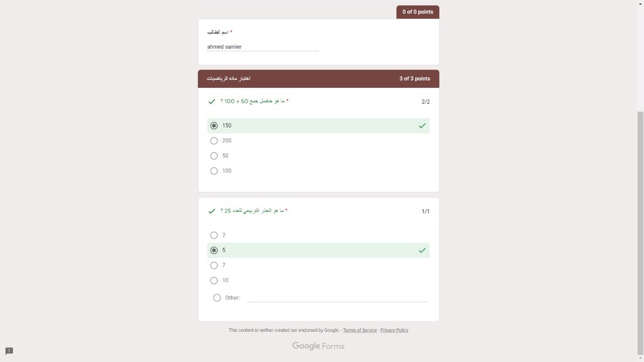
Task: Pick the radio button labeled 10
Action: tap(214, 281)
